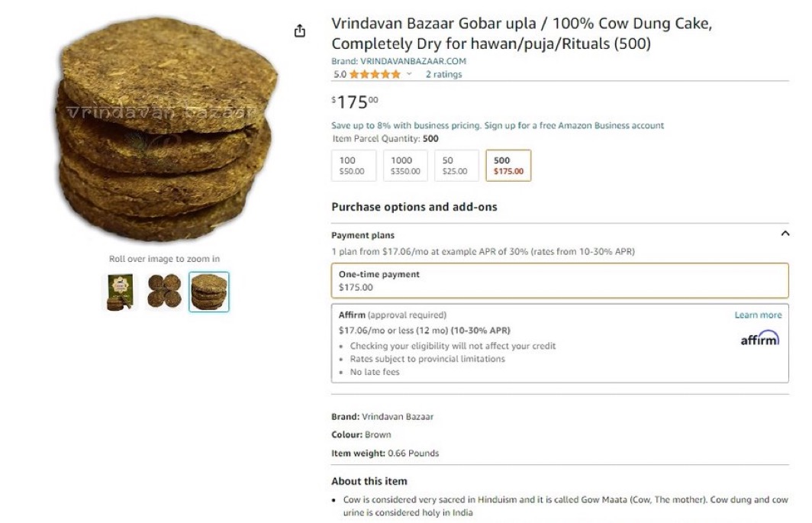Show the stacked cakes thumbnail
This screenshot has width=812, height=523.
click(208, 292)
